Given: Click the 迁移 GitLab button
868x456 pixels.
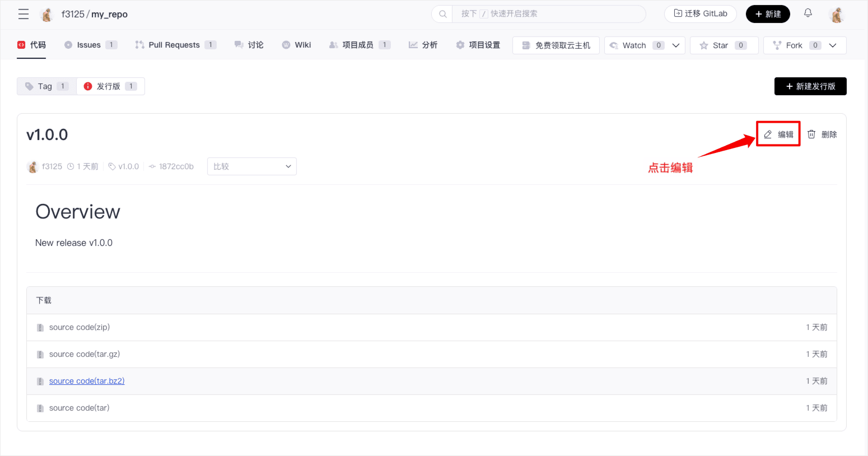Looking at the screenshot, I should [700, 14].
